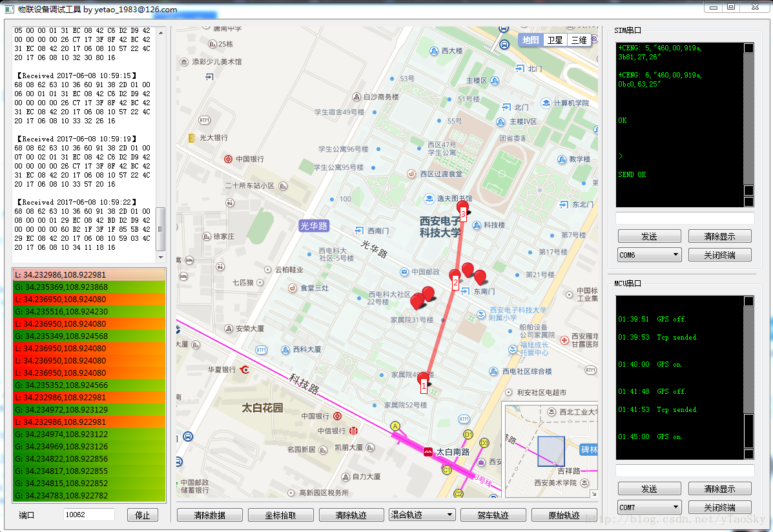Click the 原始轨迹 button
773x532 pixels.
pyautogui.click(x=564, y=515)
